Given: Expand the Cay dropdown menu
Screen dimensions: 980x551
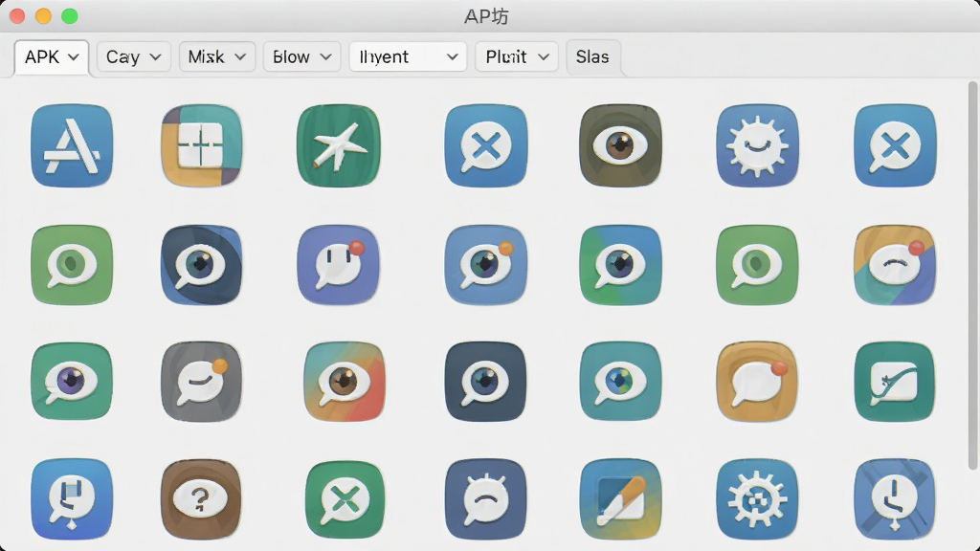Looking at the screenshot, I should coord(134,56).
